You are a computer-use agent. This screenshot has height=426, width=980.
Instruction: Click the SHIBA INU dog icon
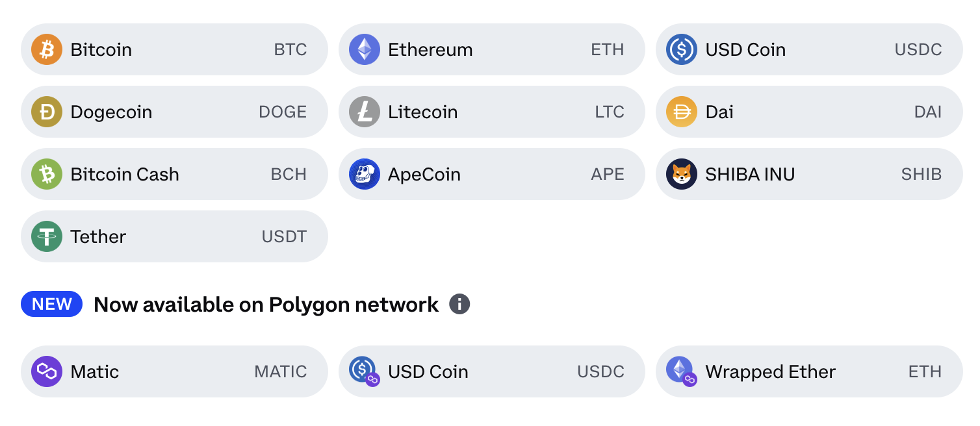(x=682, y=174)
